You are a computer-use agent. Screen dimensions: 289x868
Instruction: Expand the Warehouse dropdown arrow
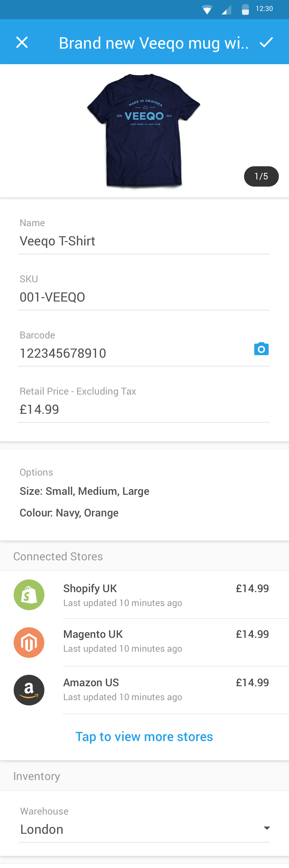coord(267,828)
